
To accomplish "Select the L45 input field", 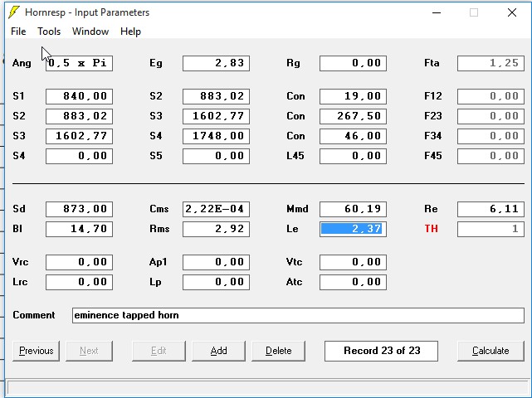I will pos(353,156).
